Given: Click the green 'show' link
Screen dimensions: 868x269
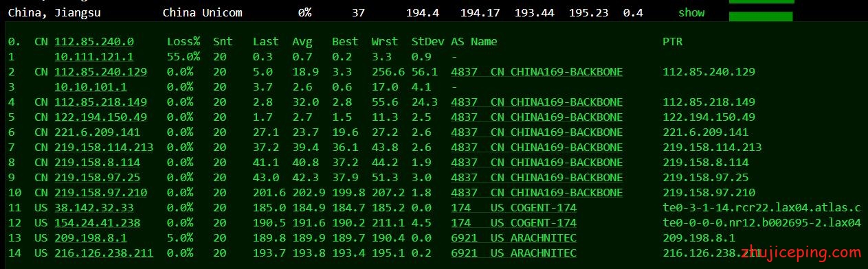Looking at the screenshot, I should click(691, 12).
